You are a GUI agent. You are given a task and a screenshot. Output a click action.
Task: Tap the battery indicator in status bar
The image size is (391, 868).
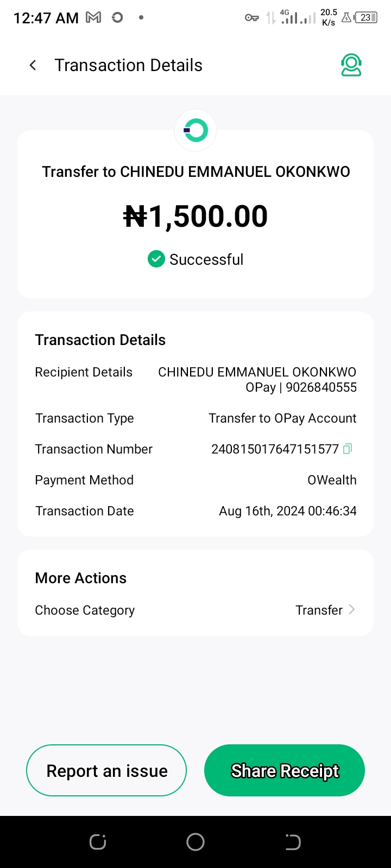[x=365, y=18]
